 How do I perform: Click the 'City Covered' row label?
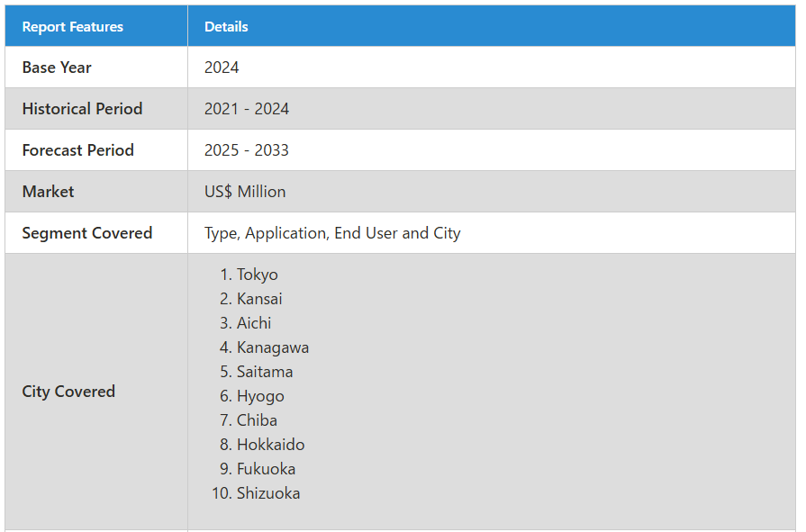(68, 392)
